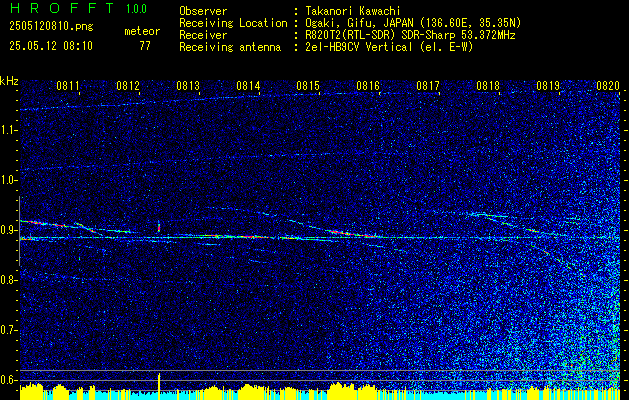The image size is (629, 400).
Task: Click the 'Receiver' field label
Action: click(203, 35)
